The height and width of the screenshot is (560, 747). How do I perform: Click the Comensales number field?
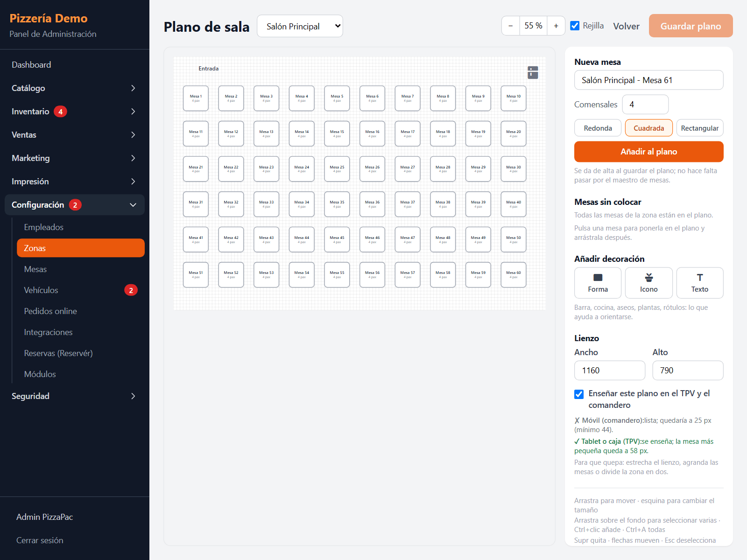pyautogui.click(x=645, y=105)
